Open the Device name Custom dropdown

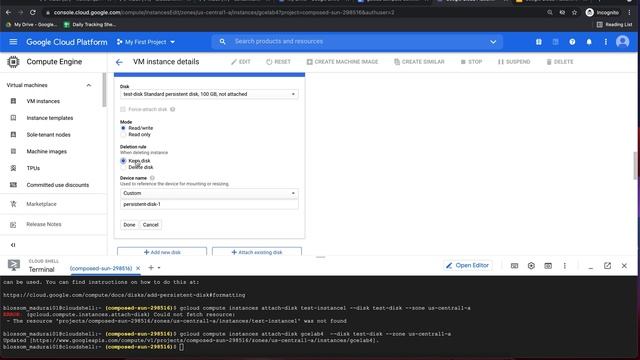pyautogui.click(x=209, y=193)
